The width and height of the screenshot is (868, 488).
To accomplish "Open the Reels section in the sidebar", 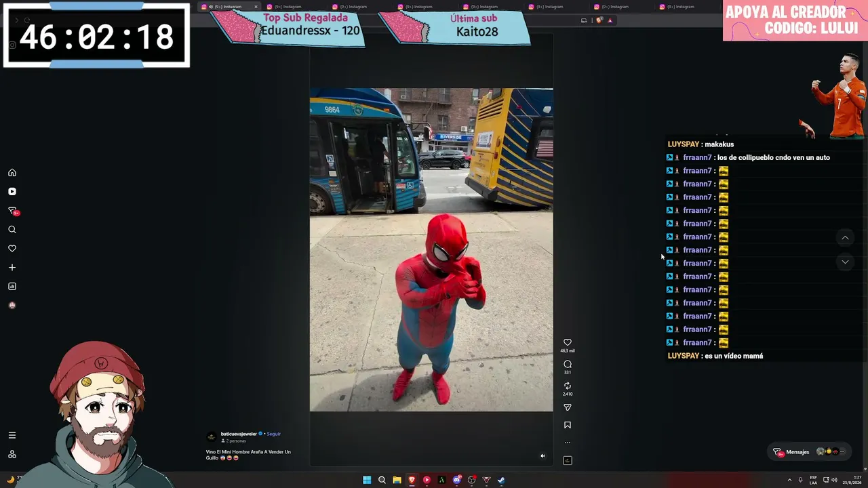I will 12,192.
